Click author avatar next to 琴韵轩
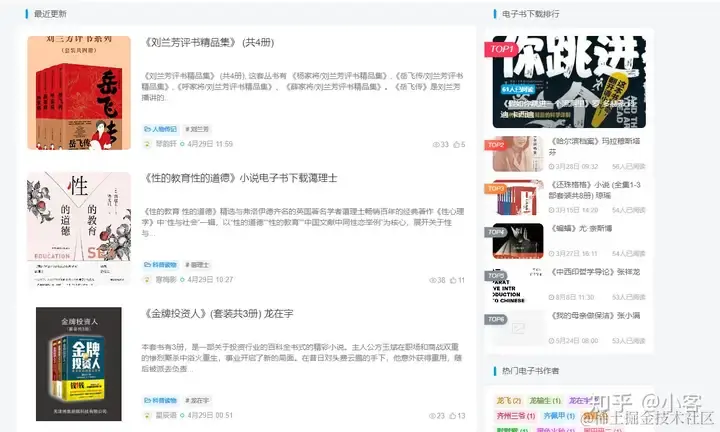This screenshot has height=432, width=720. [x=147, y=144]
